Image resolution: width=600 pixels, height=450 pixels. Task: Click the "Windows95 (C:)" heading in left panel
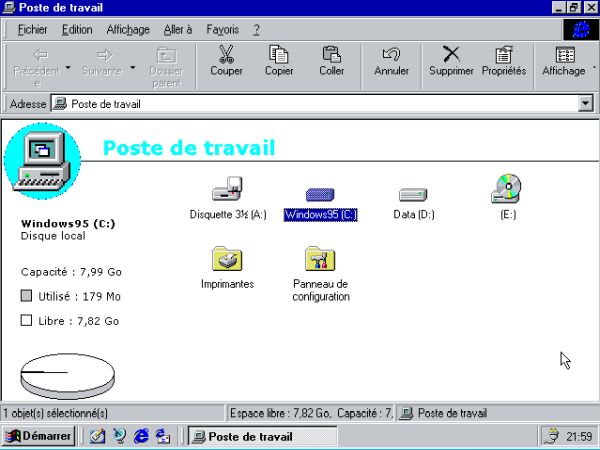tap(68, 223)
